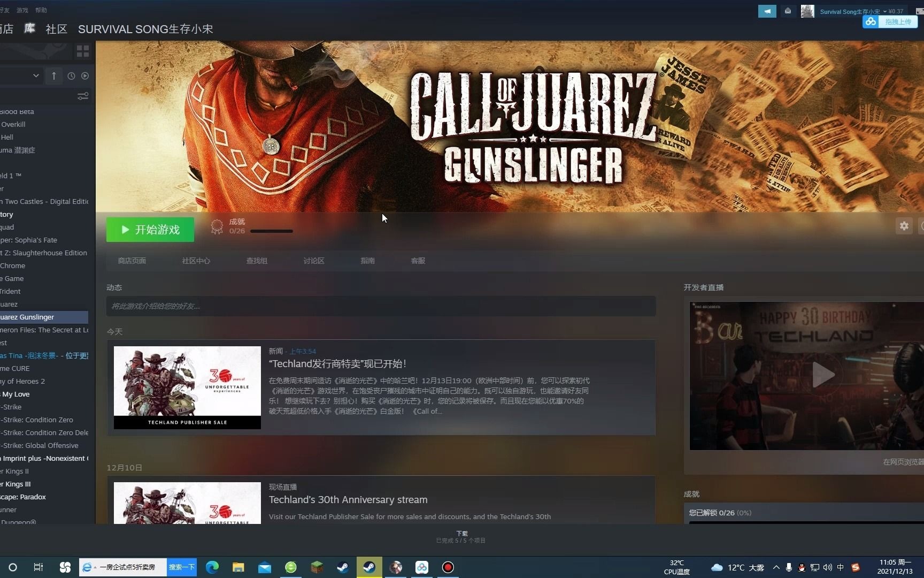Play the developer broadcast video
This screenshot has height=578, width=924.
tap(823, 375)
